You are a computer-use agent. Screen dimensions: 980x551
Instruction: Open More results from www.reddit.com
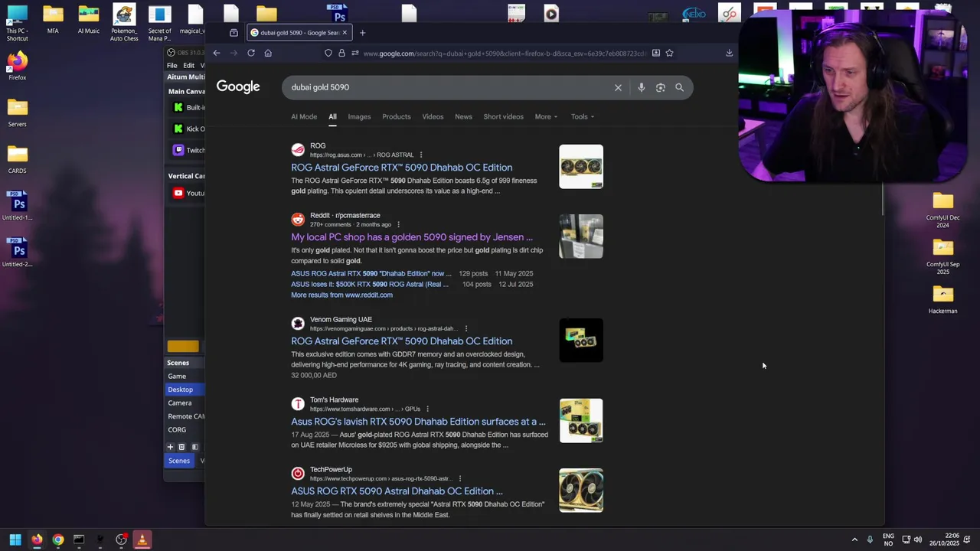(341, 295)
